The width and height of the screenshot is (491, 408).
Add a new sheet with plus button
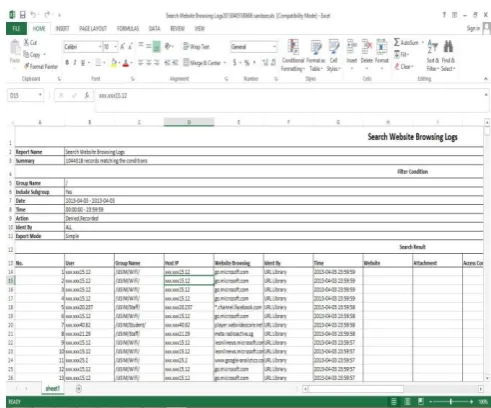[79, 389]
